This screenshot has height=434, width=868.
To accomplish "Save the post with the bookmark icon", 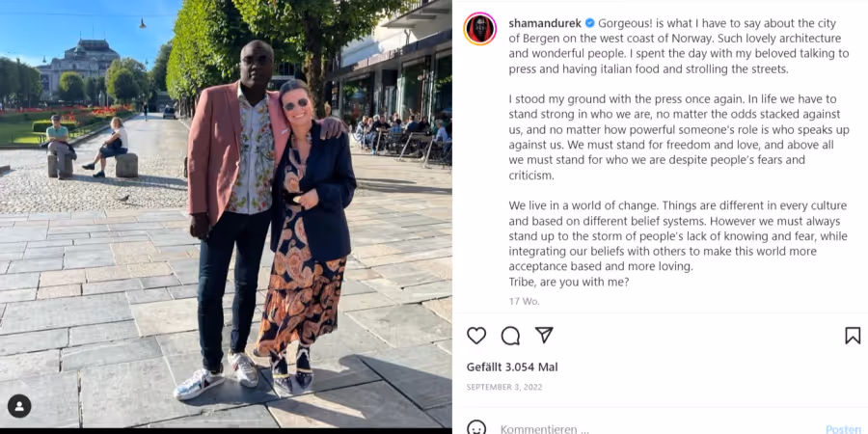I will [853, 336].
